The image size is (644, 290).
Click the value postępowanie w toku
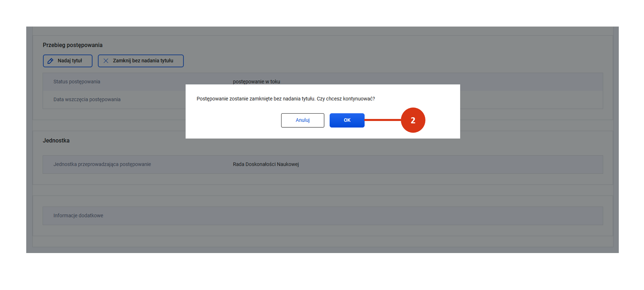pyautogui.click(x=256, y=81)
